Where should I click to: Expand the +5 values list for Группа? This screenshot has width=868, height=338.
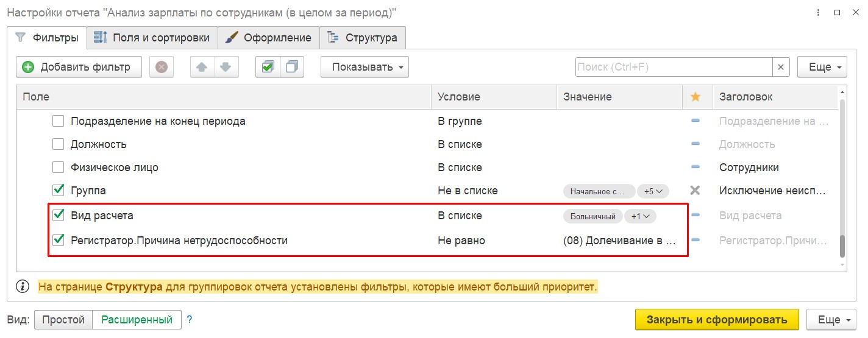[x=653, y=191]
